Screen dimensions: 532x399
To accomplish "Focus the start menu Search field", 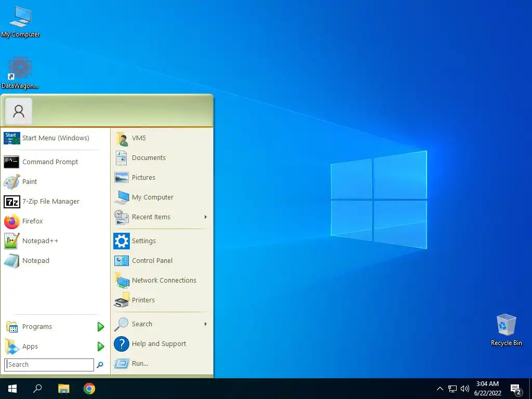I will pos(49,365).
